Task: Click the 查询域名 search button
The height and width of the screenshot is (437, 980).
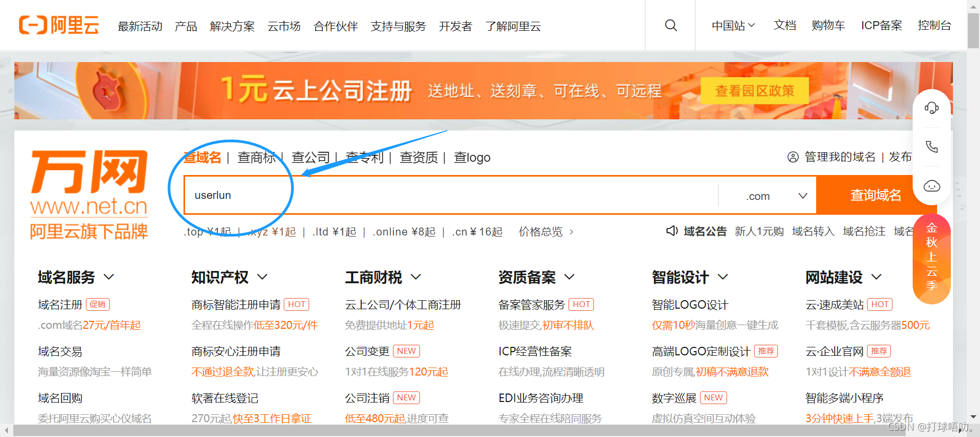Action: (x=876, y=195)
